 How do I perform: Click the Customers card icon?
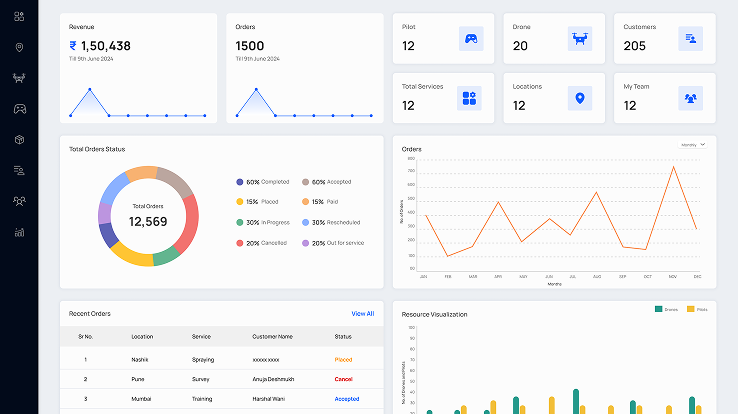tap(690, 39)
